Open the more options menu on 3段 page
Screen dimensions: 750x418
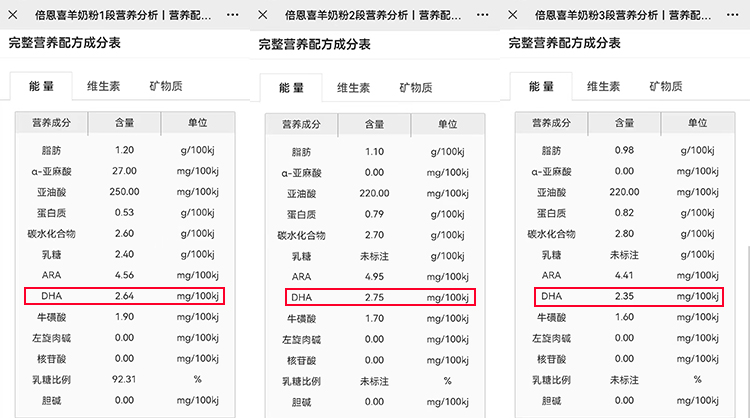tap(735, 16)
